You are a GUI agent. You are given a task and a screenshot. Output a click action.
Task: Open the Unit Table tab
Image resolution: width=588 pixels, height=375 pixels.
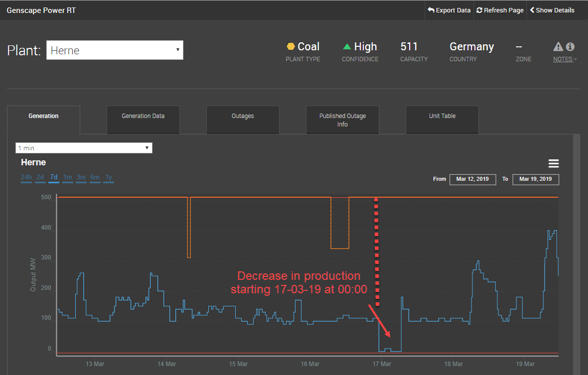(x=442, y=120)
